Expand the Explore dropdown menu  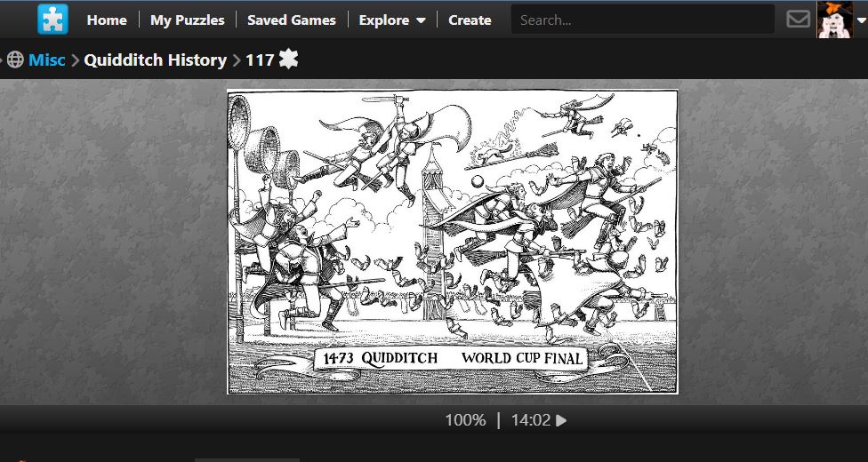click(x=392, y=20)
